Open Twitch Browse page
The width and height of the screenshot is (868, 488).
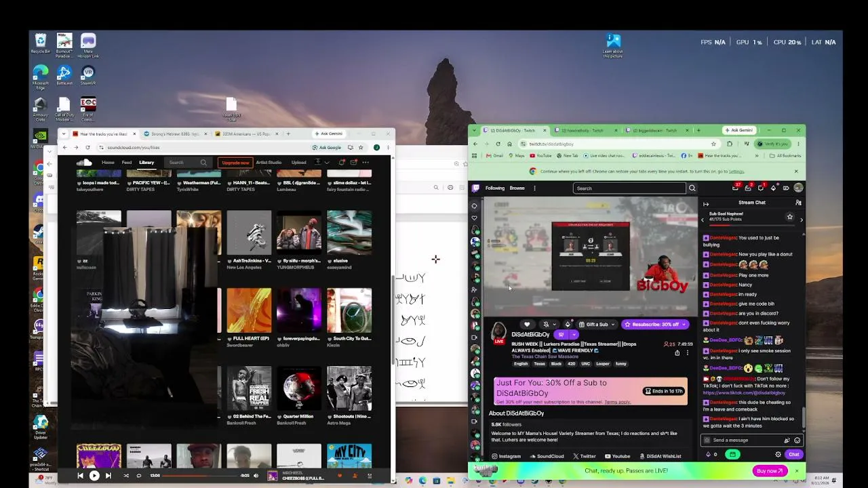click(517, 188)
